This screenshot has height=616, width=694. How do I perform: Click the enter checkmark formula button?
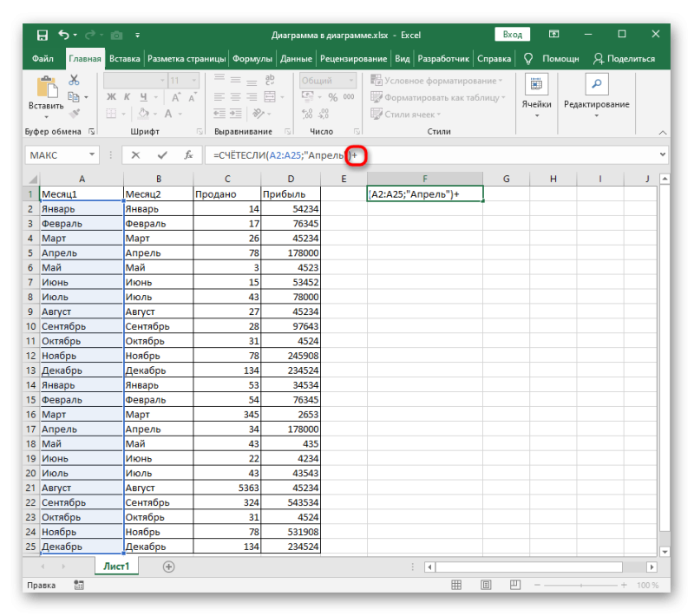tap(162, 155)
